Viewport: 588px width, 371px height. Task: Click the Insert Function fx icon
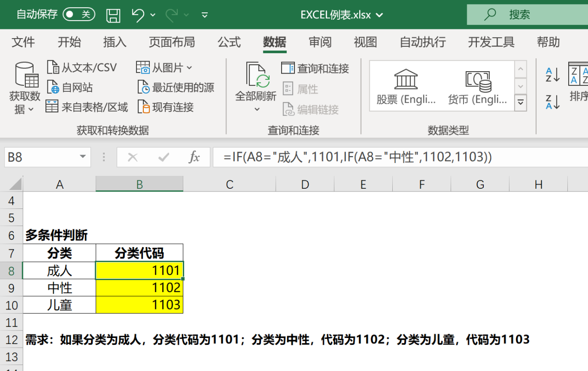pos(194,157)
